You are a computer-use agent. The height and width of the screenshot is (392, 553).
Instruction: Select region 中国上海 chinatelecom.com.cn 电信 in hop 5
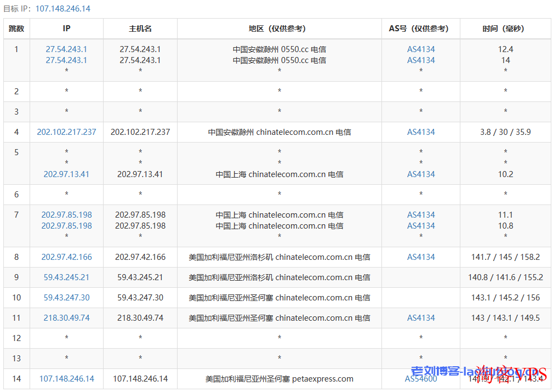[280, 174]
